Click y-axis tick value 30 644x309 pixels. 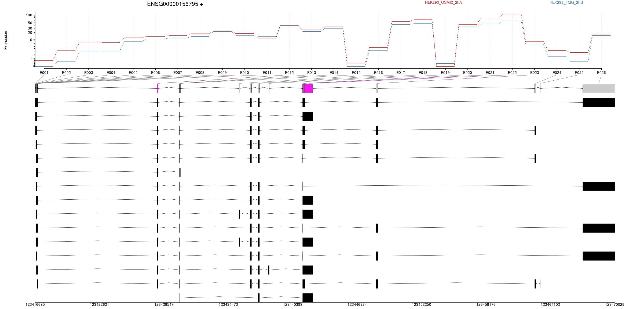(x=30, y=28)
